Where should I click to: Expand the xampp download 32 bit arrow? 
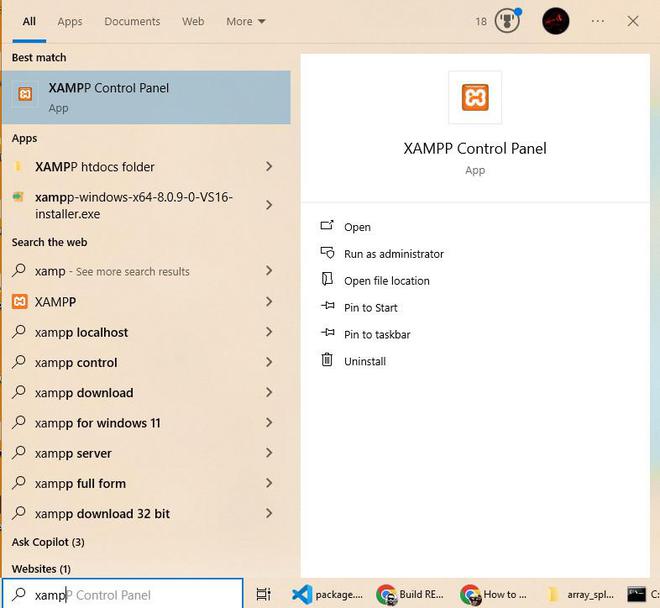point(269,513)
